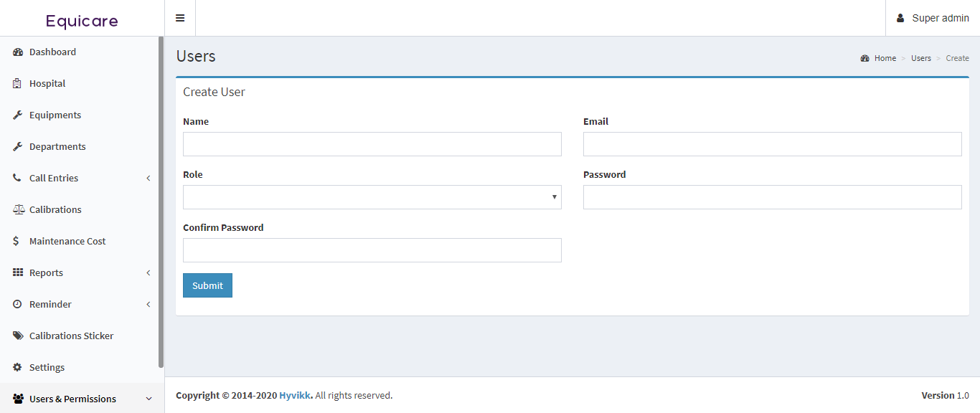980x413 pixels.
Task: Open the Hyvikk footer link
Action: [296, 395]
